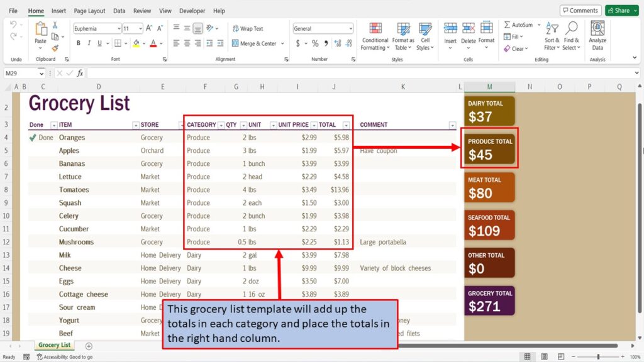
Task: Apply Conditional Formatting
Action: pyautogui.click(x=375, y=36)
